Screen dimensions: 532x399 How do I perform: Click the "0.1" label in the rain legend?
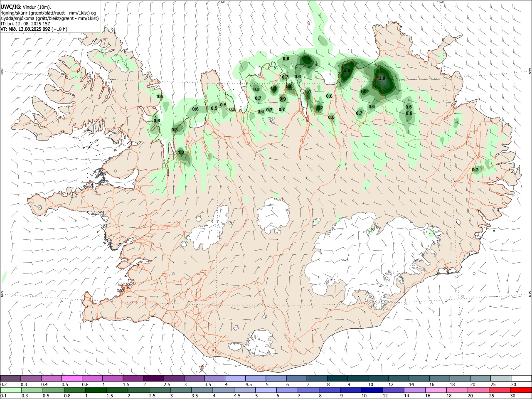pos(3,396)
